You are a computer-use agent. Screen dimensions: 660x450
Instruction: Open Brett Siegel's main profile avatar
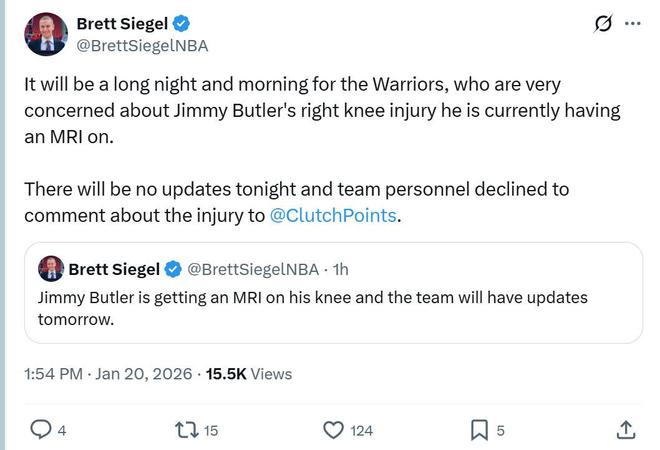click(44, 35)
